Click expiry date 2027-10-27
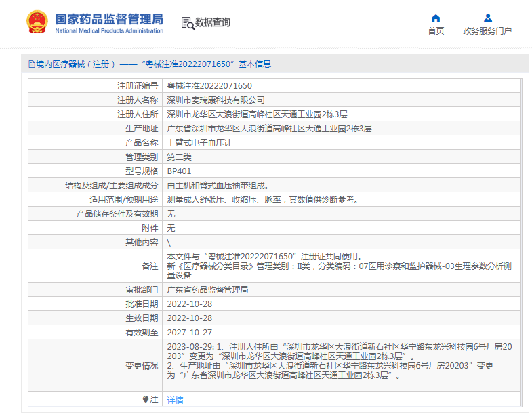 pos(190,333)
